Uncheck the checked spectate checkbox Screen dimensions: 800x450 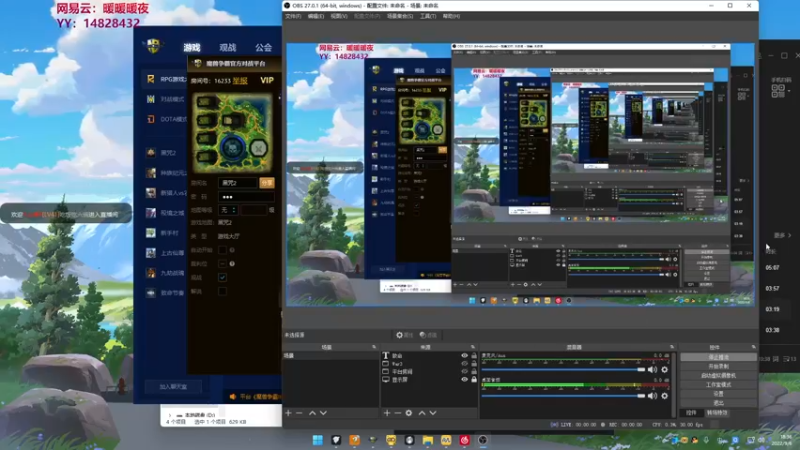(x=222, y=278)
